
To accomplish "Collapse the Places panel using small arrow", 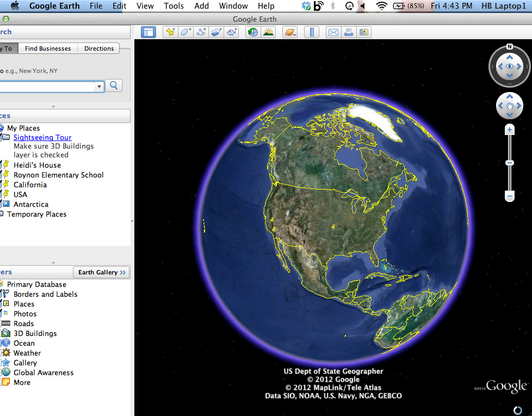I will (53, 262).
